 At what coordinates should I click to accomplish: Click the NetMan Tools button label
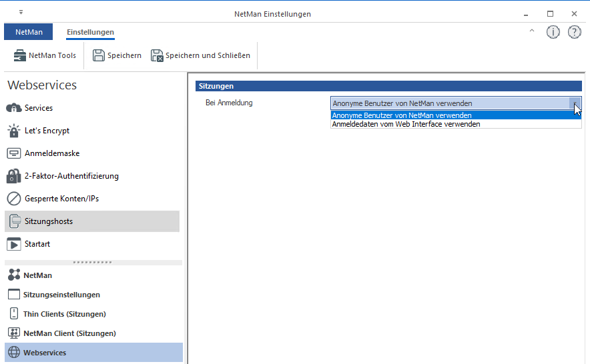pyautogui.click(x=52, y=55)
